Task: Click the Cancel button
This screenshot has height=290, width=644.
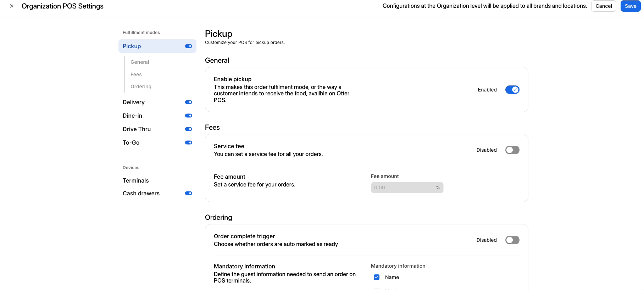Action: 604,6
